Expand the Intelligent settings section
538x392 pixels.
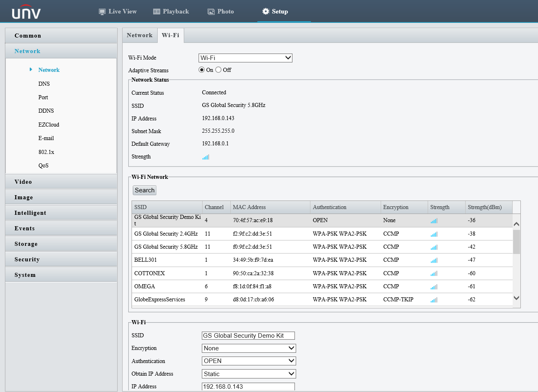61,213
